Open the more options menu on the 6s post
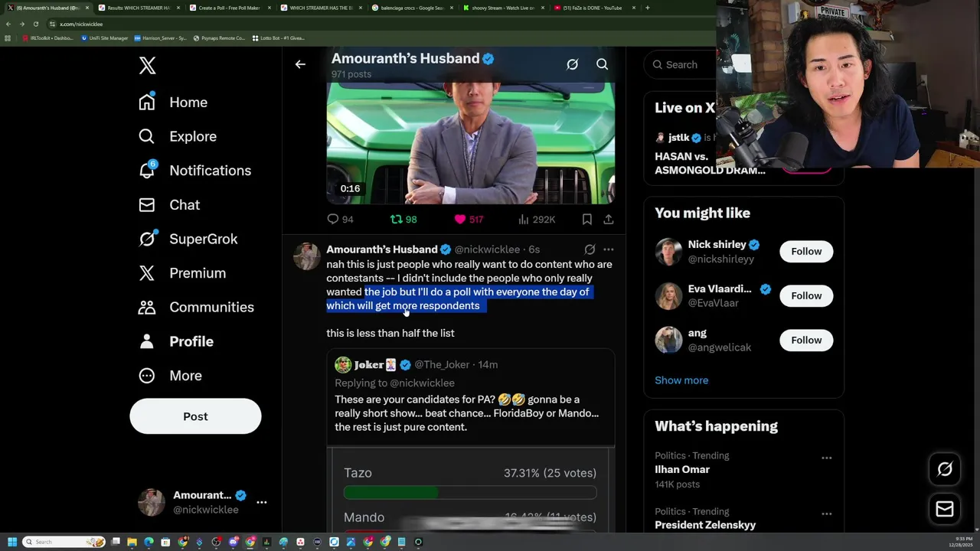This screenshot has height=551, width=980. coord(608,249)
